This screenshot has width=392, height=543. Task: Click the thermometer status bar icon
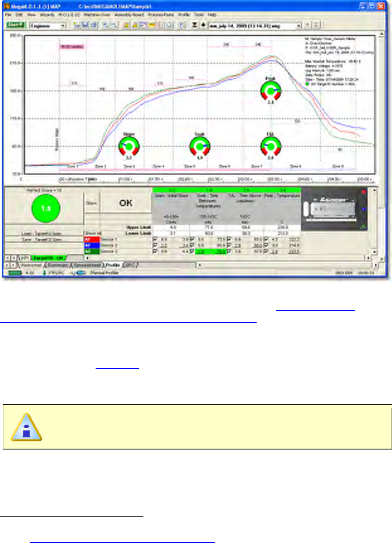pos(44,273)
